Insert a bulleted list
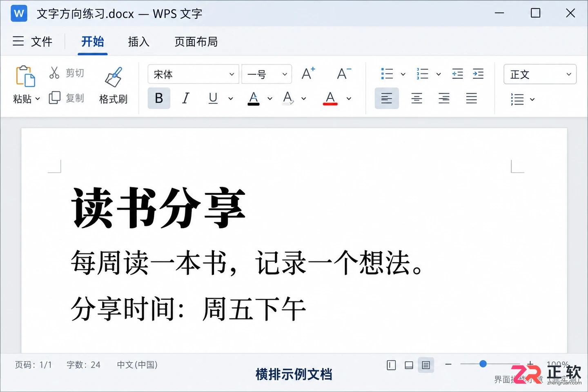 (387, 74)
